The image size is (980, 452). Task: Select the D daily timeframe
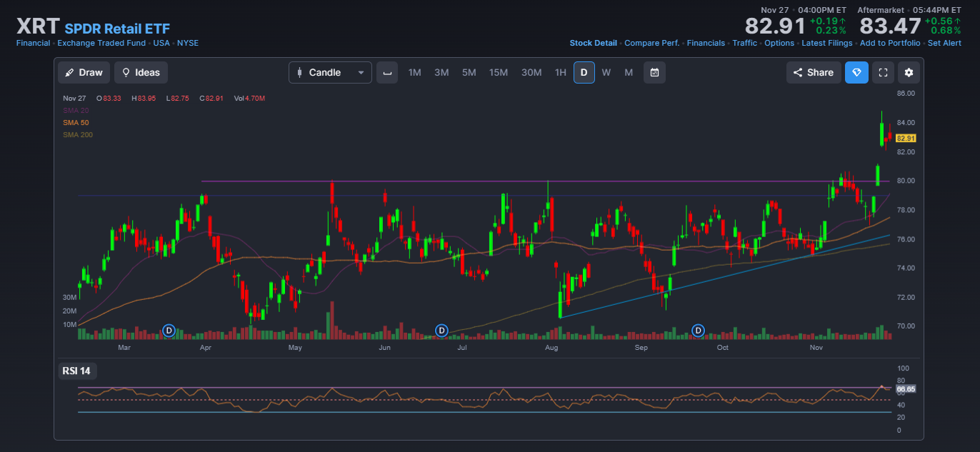pyautogui.click(x=584, y=72)
